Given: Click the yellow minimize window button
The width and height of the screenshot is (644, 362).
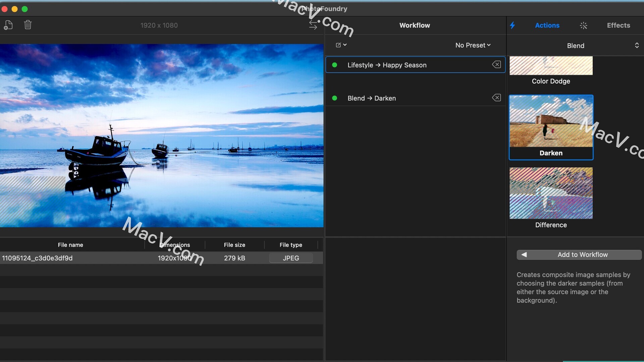Looking at the screenshot, I should (x=14, y=9).
